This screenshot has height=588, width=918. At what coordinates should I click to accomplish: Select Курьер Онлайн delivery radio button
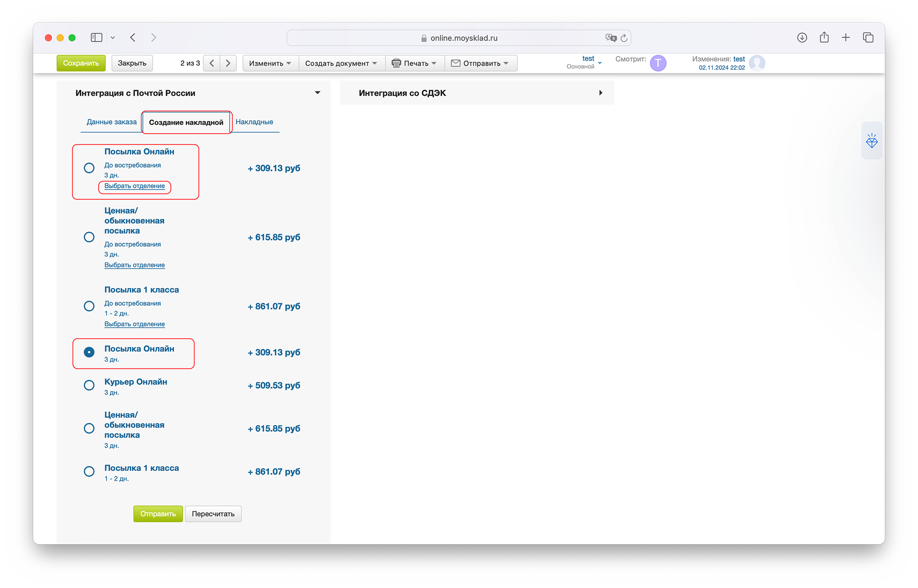(x=89, y=385)
